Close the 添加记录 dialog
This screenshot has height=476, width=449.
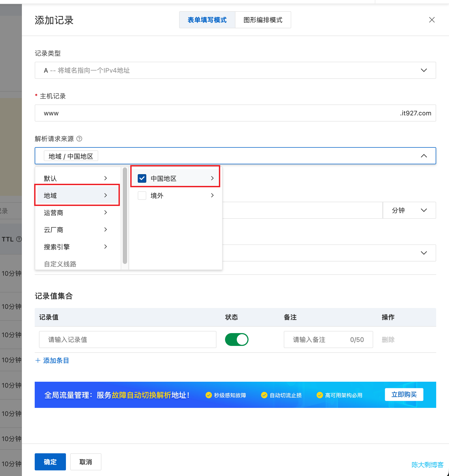click(432, 20)
